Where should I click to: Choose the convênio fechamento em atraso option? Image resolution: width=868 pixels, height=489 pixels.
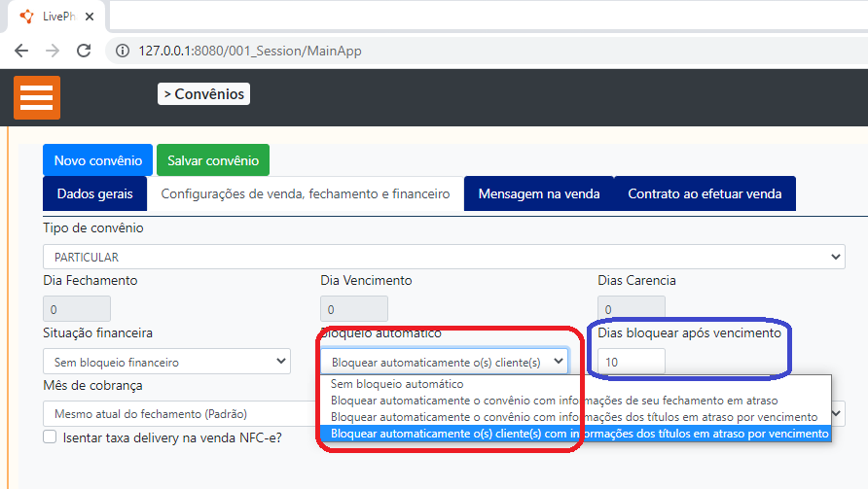(x=554, y=400)
